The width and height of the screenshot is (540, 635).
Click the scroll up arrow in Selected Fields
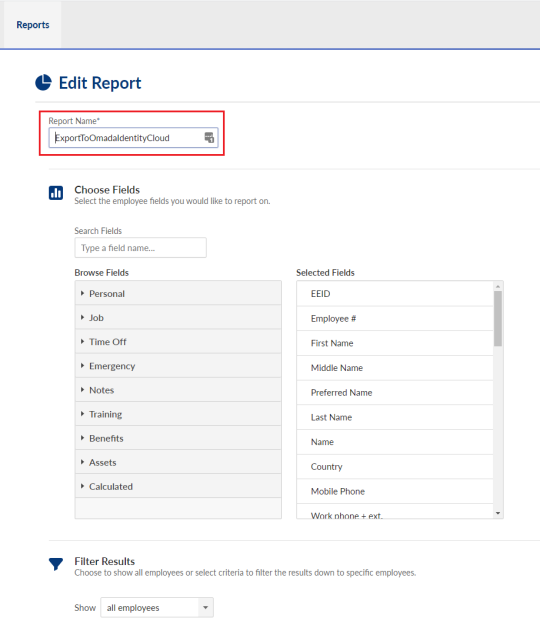pos(498,286)
